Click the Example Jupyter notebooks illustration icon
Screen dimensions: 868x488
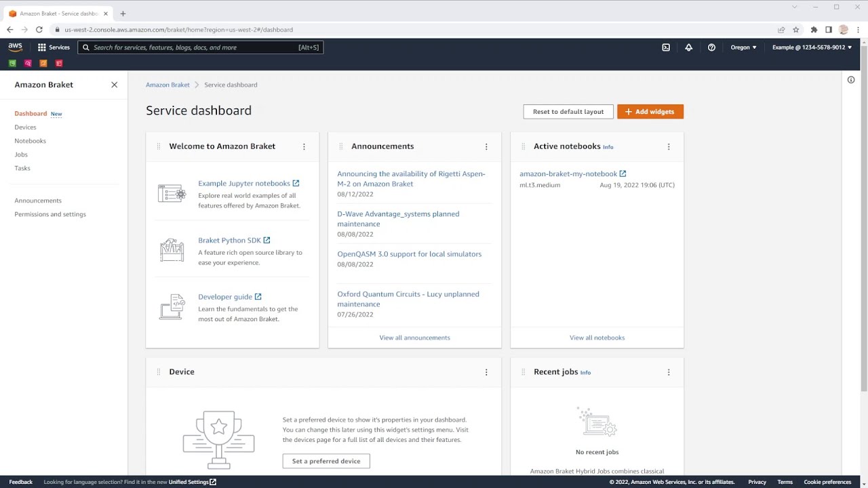coord(172,194)
